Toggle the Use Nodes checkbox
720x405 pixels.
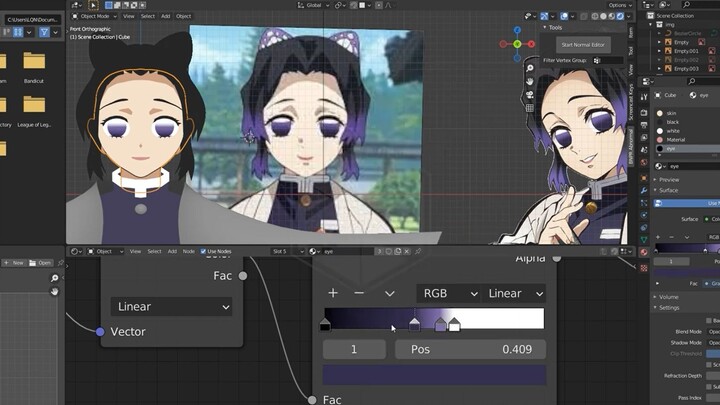pos(203,251)
